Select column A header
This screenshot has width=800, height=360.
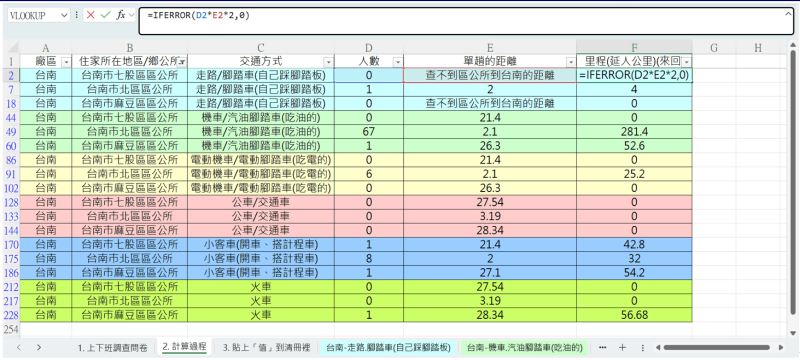click(x=45, y=48)
